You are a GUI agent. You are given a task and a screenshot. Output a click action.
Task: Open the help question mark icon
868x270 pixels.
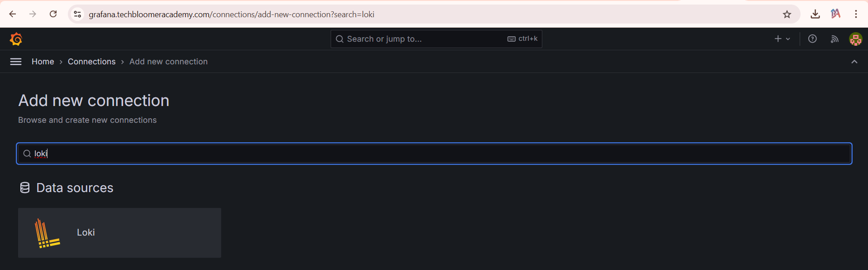(x=812, y=39)
